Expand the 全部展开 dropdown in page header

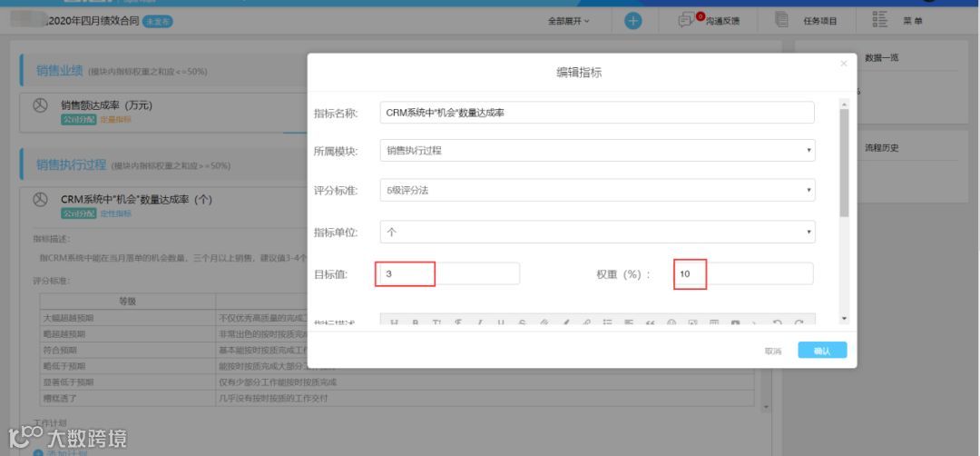569,21
